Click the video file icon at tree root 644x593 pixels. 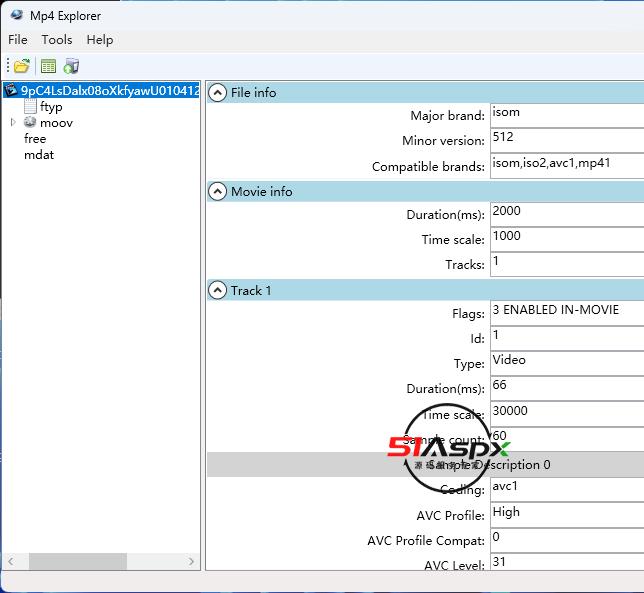[11, 90]
